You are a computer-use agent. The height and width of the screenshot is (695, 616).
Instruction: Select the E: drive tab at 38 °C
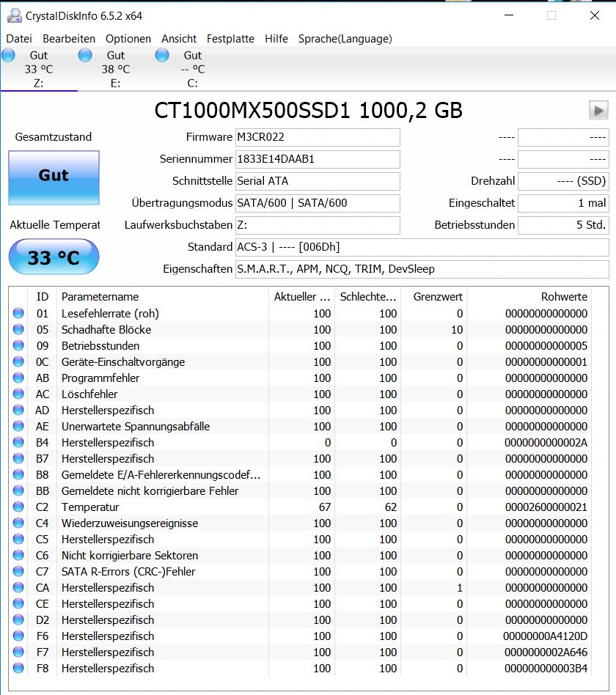[x=116, y=69]
